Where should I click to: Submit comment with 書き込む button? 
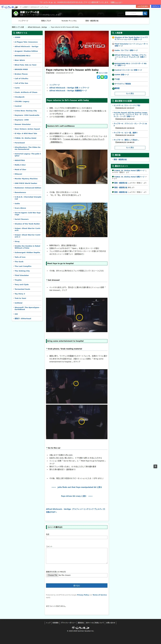click(x=77, y=586)
